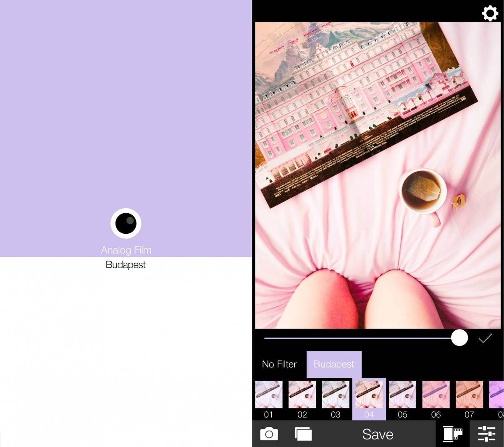Confirm filter strength with the checkmark
504x447 pixels.
coord(485,338)
